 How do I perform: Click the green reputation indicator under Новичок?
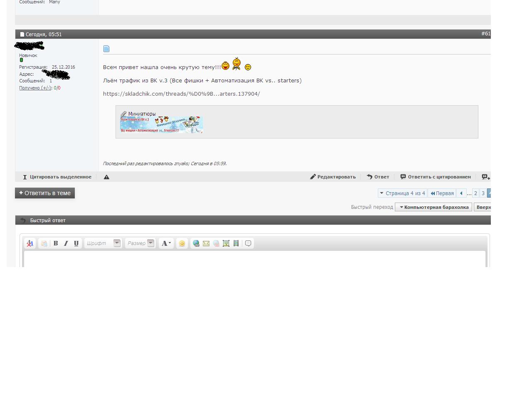click(x=22, y=60)
